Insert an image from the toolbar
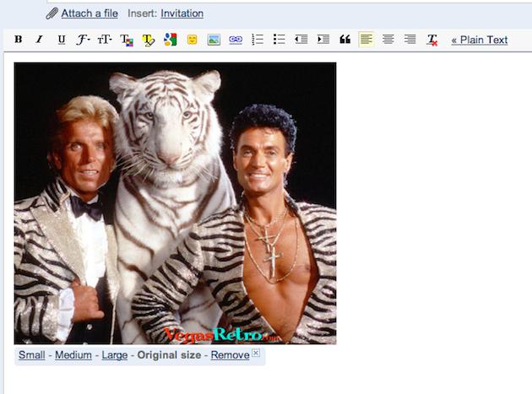 click(214, 40)
